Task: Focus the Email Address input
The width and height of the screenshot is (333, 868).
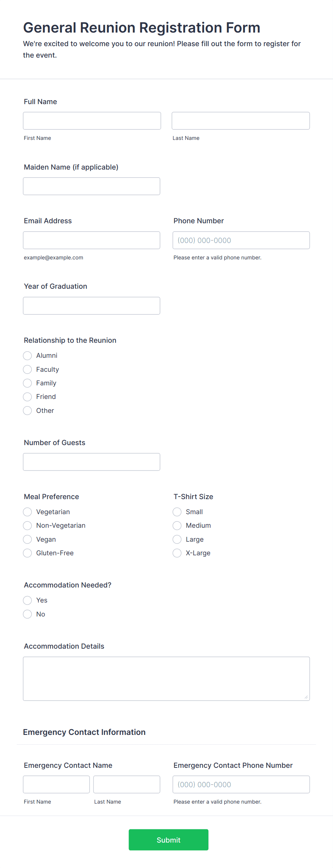Action: pos(92,240)
